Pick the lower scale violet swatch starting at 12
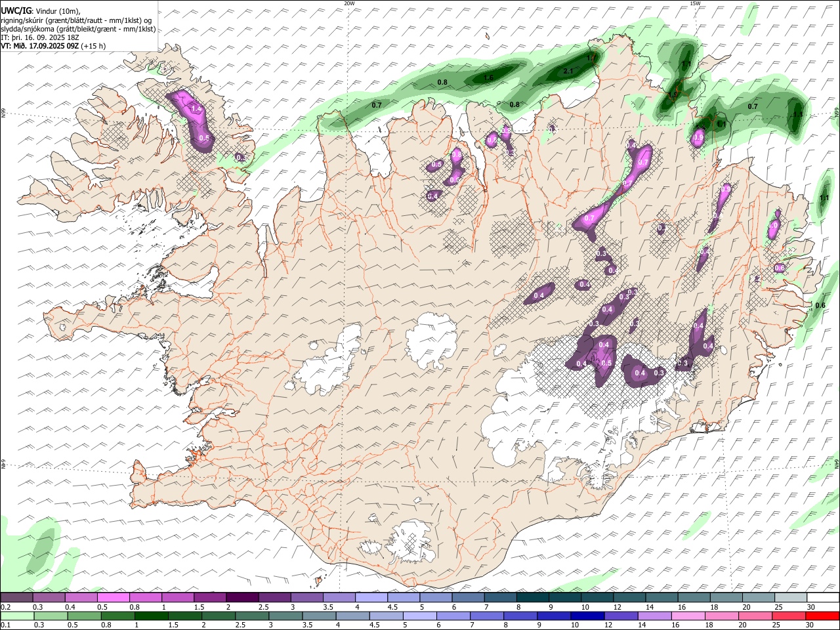Image resolution: width=840 pixels, height=630 pixels. tap(620, 616)
